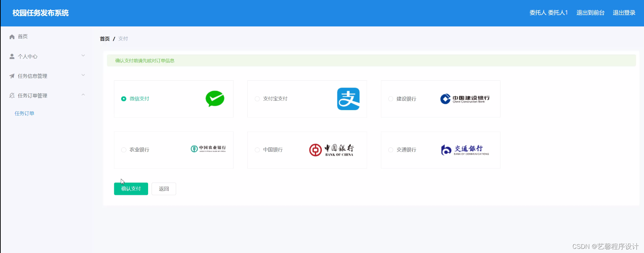Open the 任务订单 submenu item

click(x=24, y=114)
